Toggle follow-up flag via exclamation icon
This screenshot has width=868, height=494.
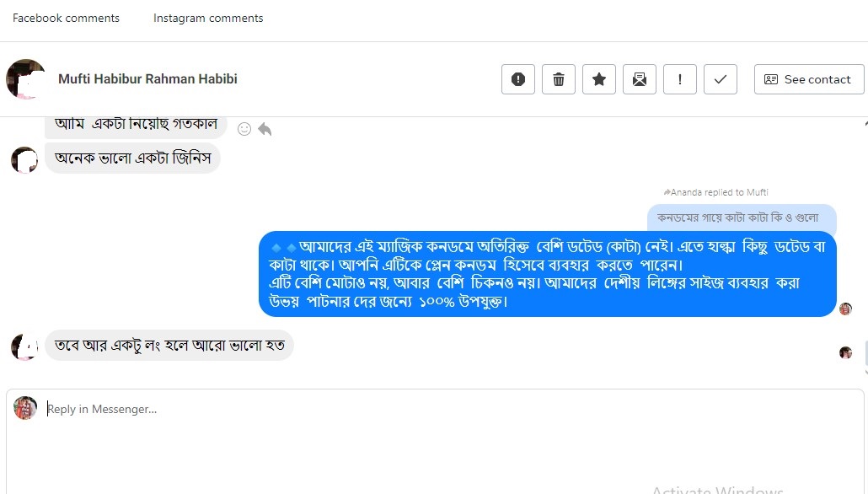tap(679, 78)
